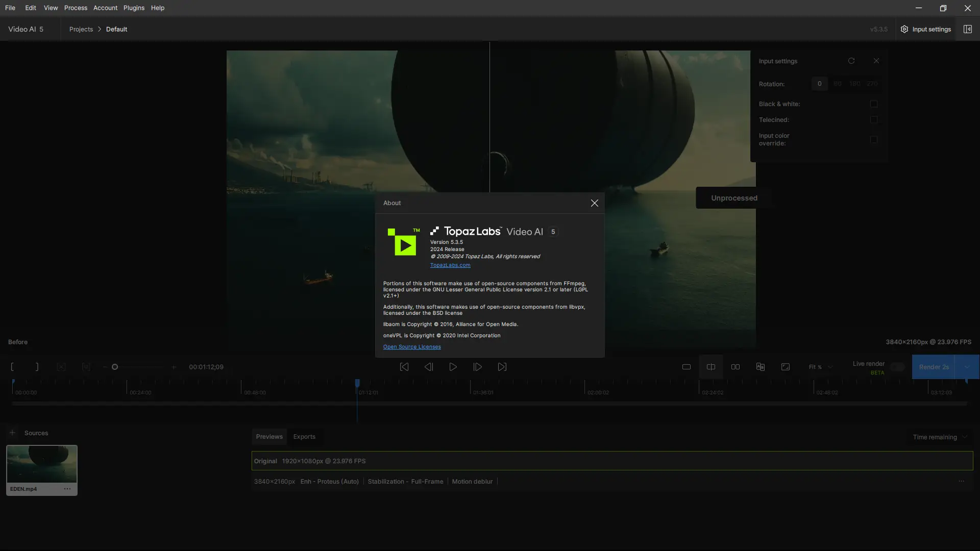Click the play button in playback controls
This screenshot has height=551, width=980.
tap(453, 367)
